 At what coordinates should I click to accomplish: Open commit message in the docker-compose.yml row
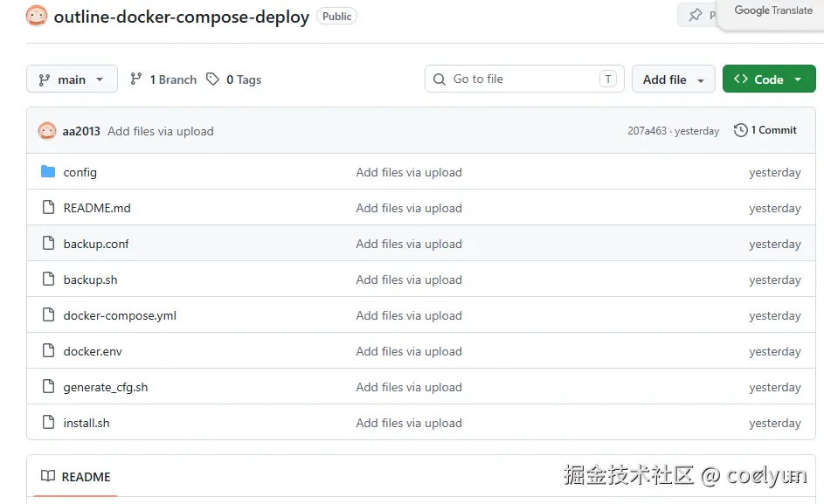point(409,315)
